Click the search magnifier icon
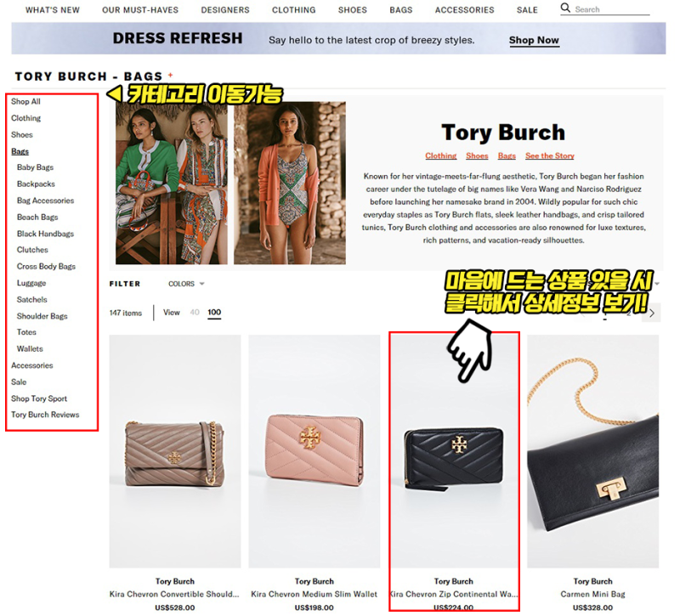This screenshot has width=680, height=616. 565,8
